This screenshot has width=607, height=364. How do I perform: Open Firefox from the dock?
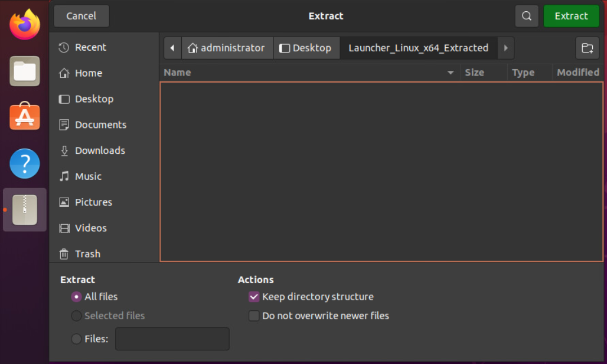pyautogui.click(x=25, y=25)
